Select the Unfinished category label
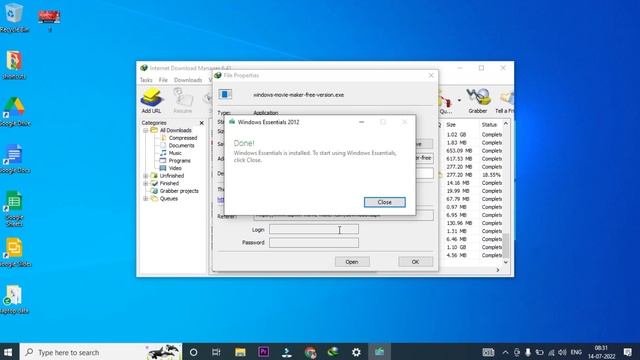 [172, 176]
